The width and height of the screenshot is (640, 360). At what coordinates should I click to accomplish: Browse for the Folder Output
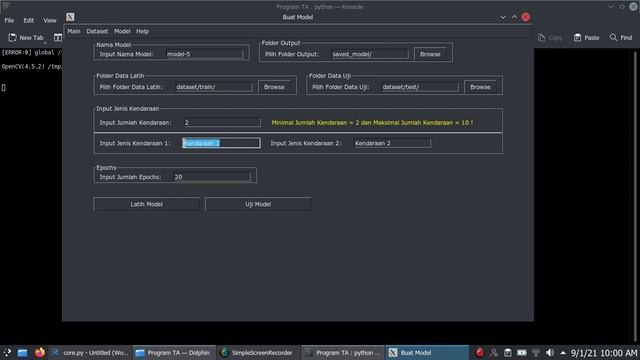pos(430,54)
